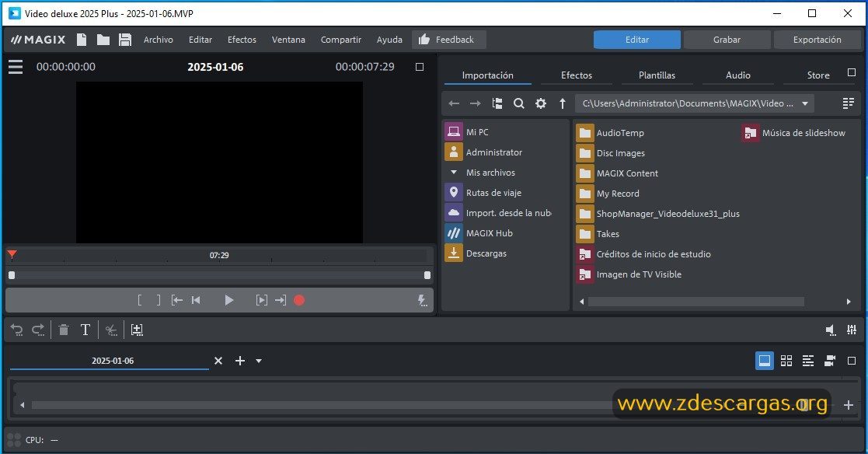868x454 pixels.
Task: Click the Feedback button
Action: pyautogui.click(x=449, y=40)
